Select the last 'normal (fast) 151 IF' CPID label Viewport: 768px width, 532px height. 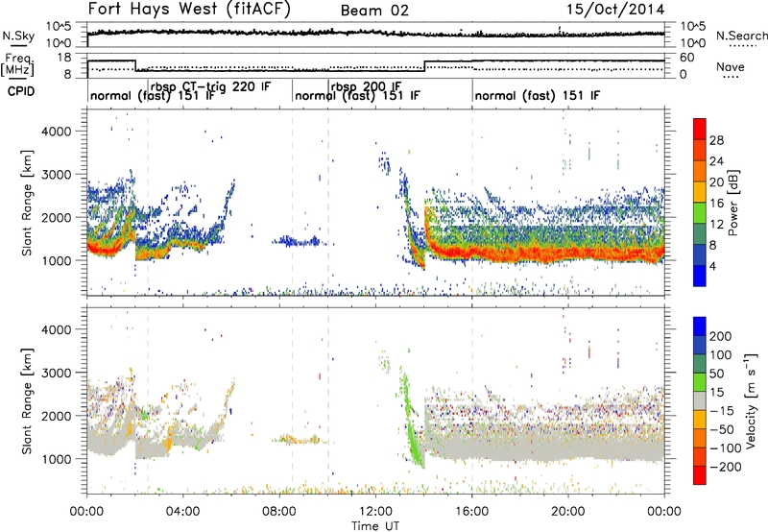click(538, 95)
